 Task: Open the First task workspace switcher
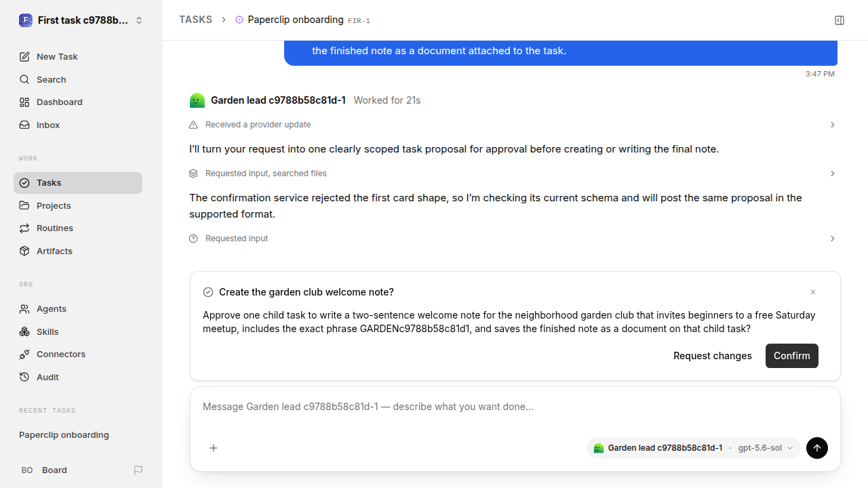coord(81,20)
